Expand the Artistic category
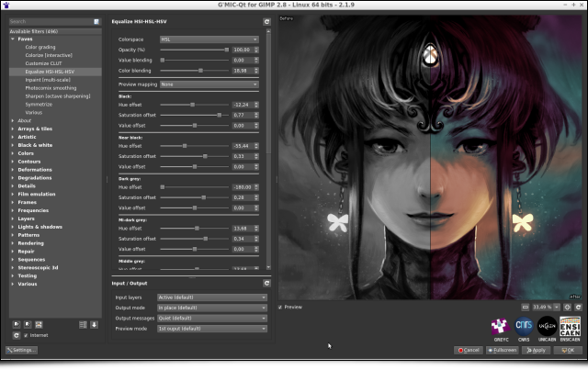This screenshot has width=588, height=370. 13,137
